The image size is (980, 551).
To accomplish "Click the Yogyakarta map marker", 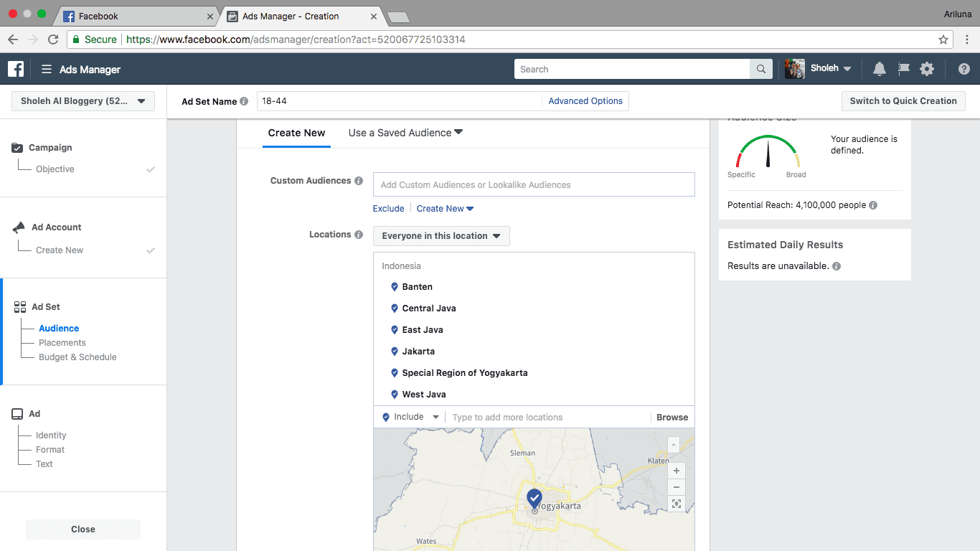I will coord(534,499).
